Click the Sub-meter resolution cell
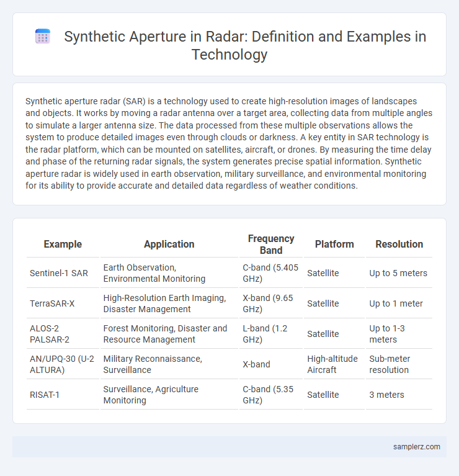The width and height of the screenshot is (459, 476). click(399, 364)
